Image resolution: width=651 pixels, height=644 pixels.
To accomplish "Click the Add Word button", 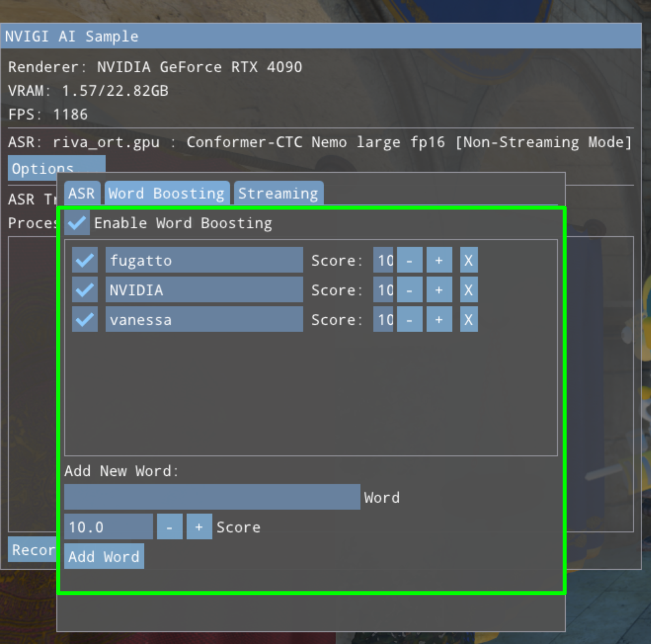I will click(x=104, y=556).
